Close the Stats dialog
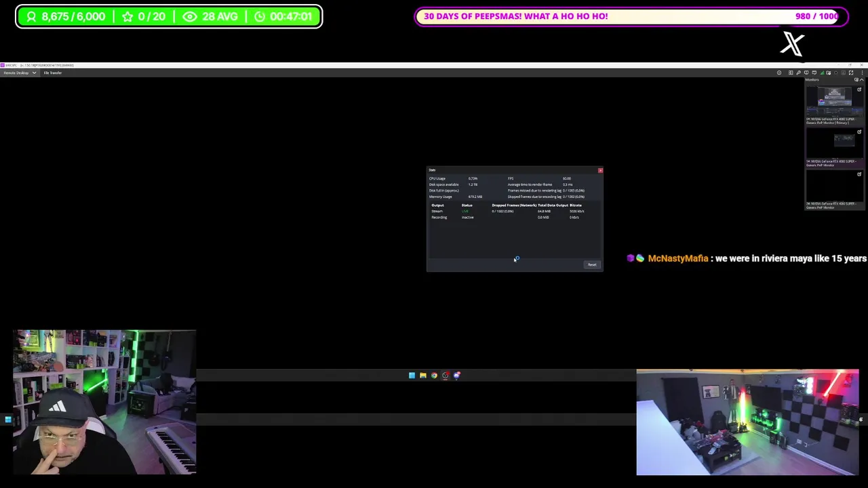The height and width of the screenshot is (488, 868). (600, 170)
